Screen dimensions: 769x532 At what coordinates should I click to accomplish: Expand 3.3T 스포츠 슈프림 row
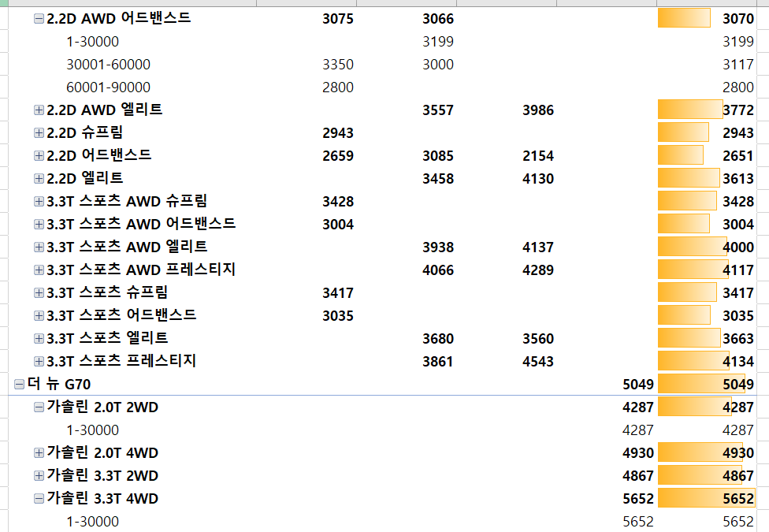tap(39, 293)
